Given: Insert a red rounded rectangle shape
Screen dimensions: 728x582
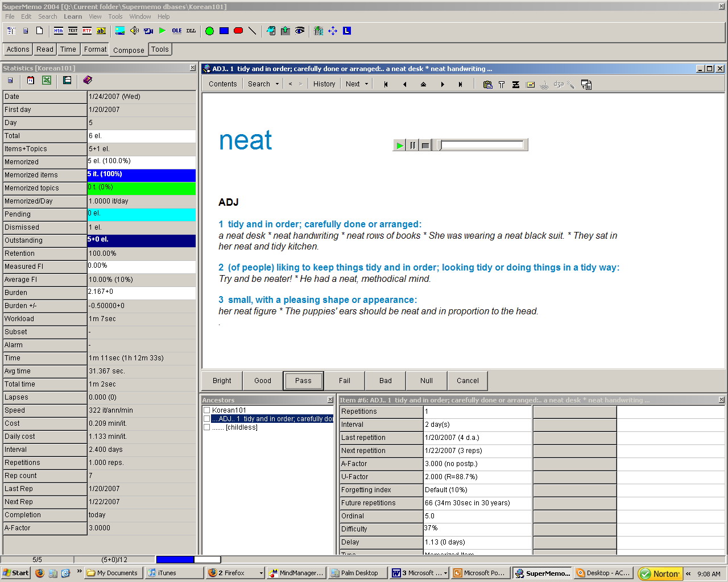Looking at the screenshot, I should point(238,31).
